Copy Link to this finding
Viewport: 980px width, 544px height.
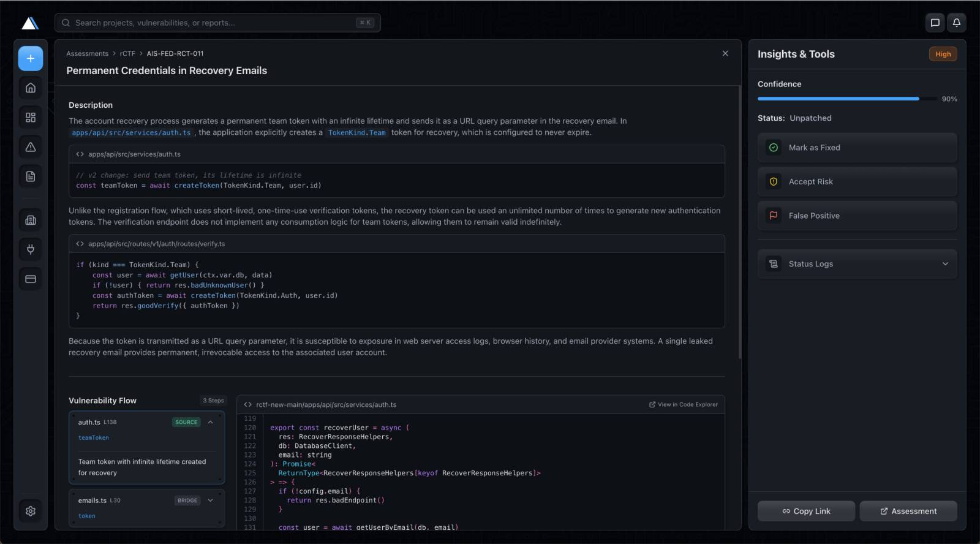coord(806,511)
